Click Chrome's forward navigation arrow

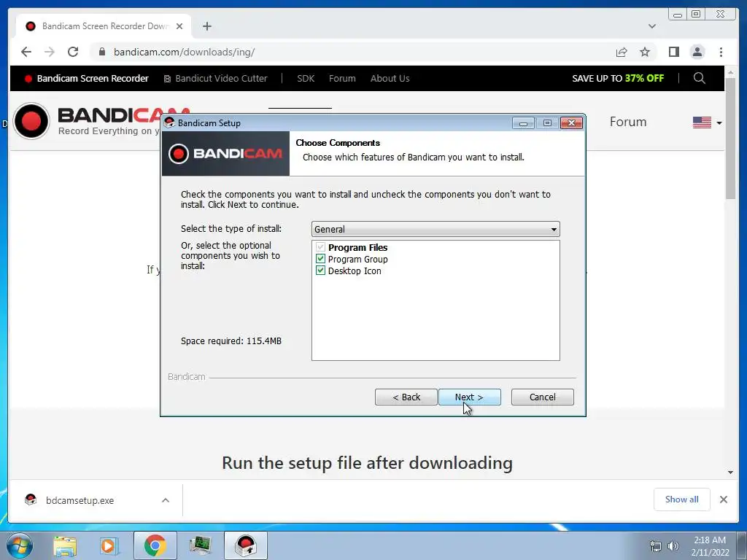[50, 52]
